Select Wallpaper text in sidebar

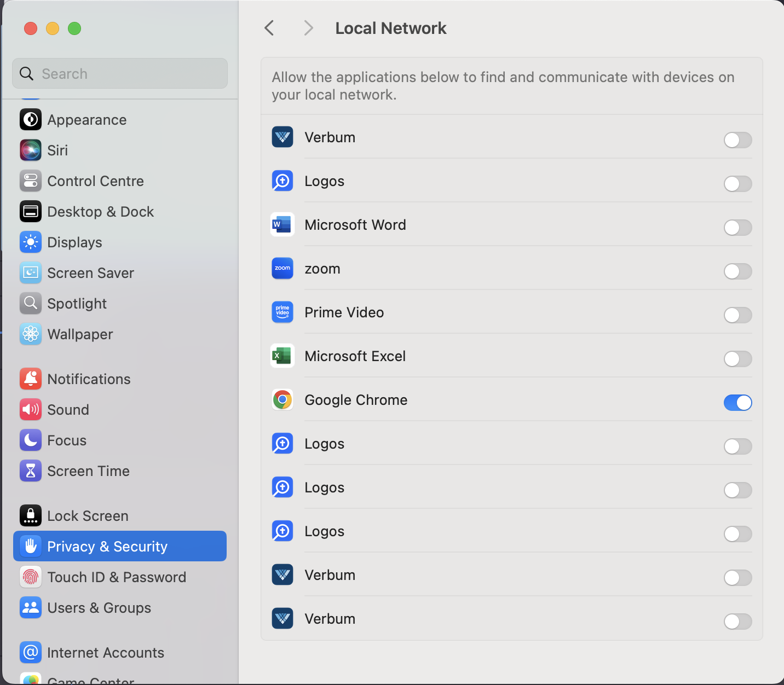(80, 334)
